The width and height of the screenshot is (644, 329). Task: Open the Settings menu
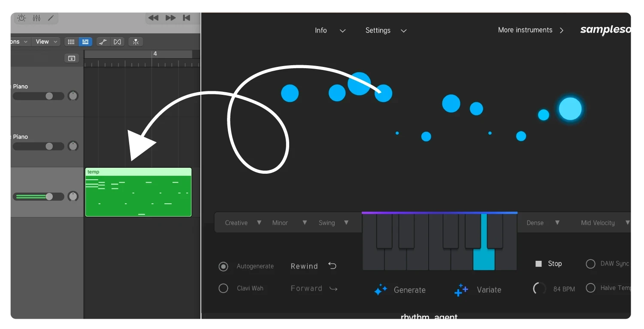tap(385, 30)
